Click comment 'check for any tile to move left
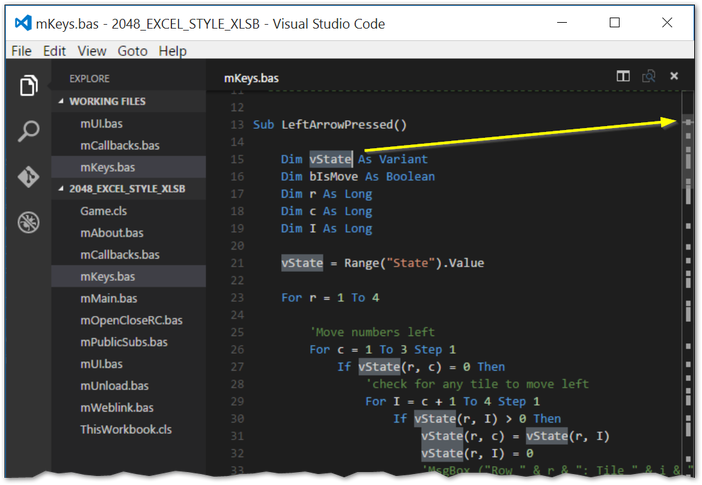 [477, 384]
